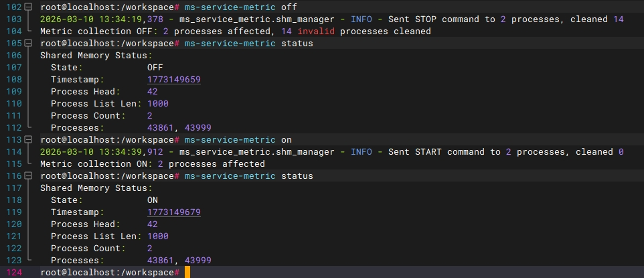Click the 'Timestamp:' label on line 108

click(77, 79)
